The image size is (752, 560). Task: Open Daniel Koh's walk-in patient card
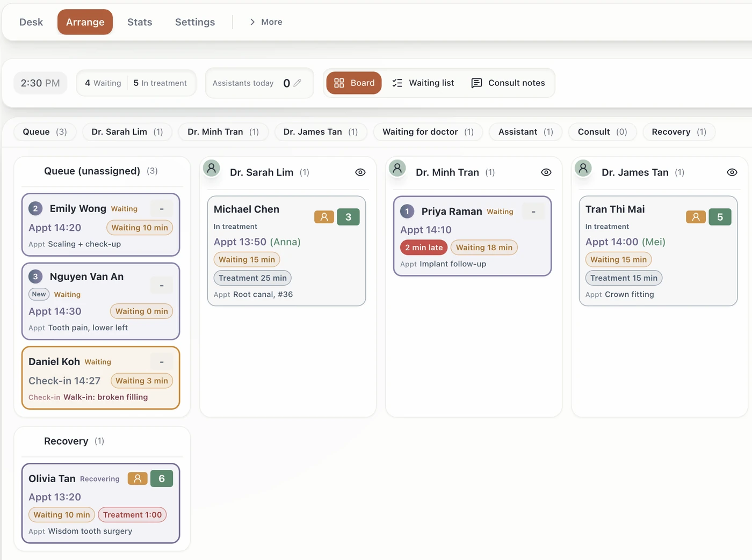[x=100, y=378]
